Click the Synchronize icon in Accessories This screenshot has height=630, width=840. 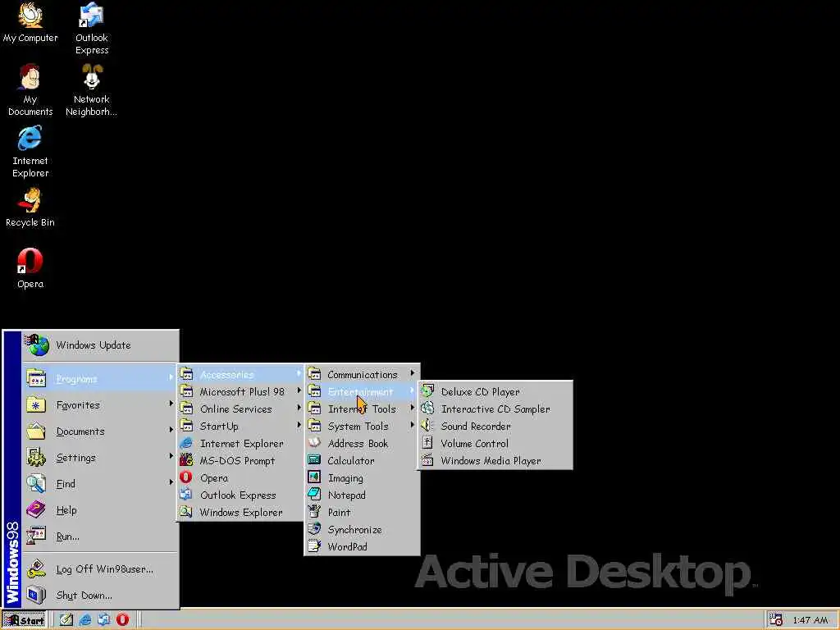tap(314, 529)
